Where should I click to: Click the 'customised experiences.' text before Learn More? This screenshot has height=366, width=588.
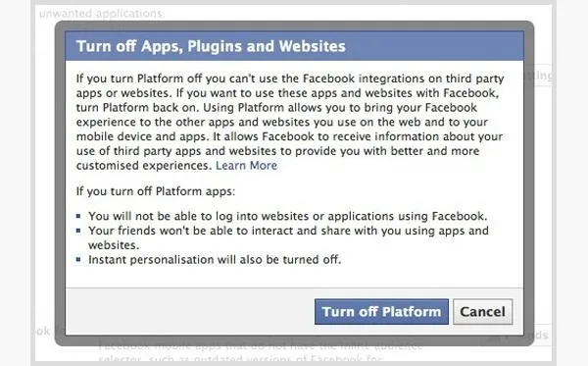[x=144, y=166]
